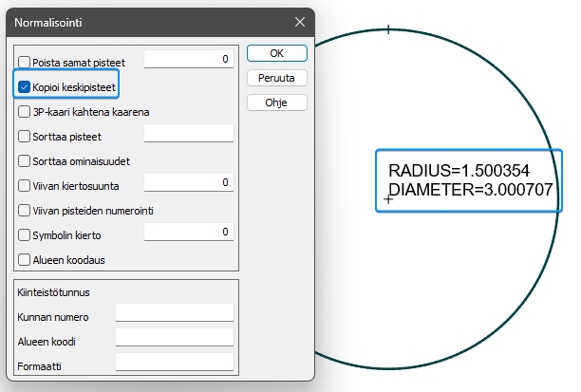Click the Kunnan numero input field
The height and width of the screenshot is (392, 581).
[x=174, y=313]
